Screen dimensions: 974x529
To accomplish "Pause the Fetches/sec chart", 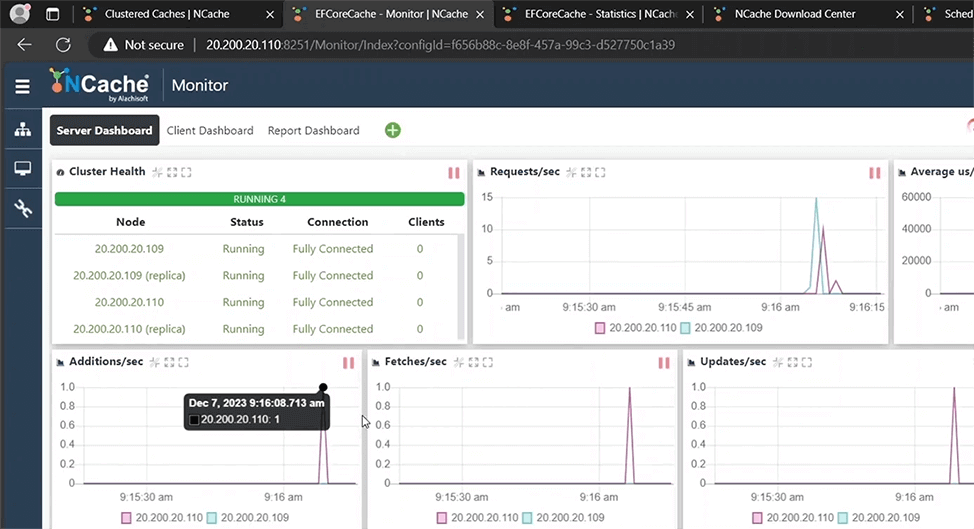I will (x=664, y=363).
